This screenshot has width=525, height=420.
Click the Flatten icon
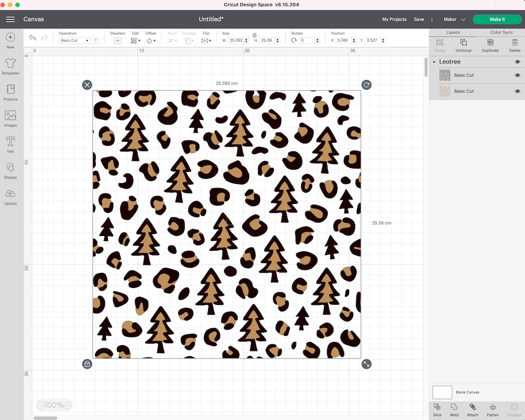(492, 408)
